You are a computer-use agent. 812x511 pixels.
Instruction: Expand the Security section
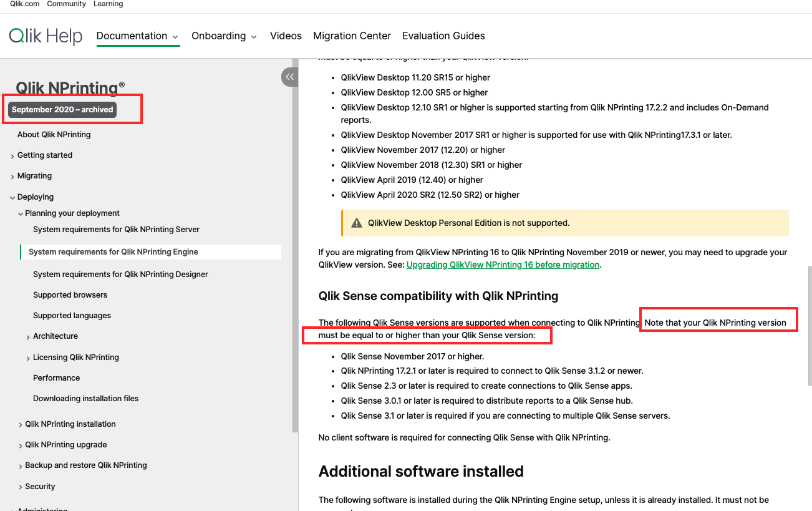point(40,486)
